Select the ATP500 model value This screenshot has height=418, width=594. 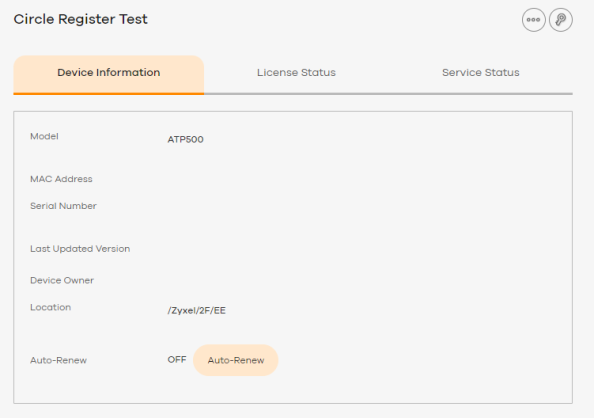tap(186, 139)
